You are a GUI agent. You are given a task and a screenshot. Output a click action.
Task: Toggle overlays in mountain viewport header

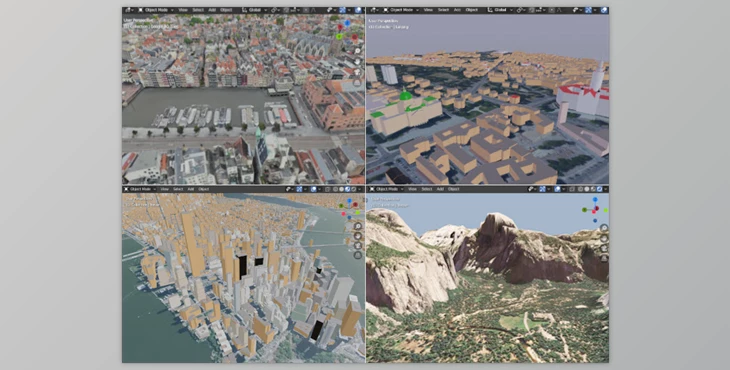coord(557,189)
